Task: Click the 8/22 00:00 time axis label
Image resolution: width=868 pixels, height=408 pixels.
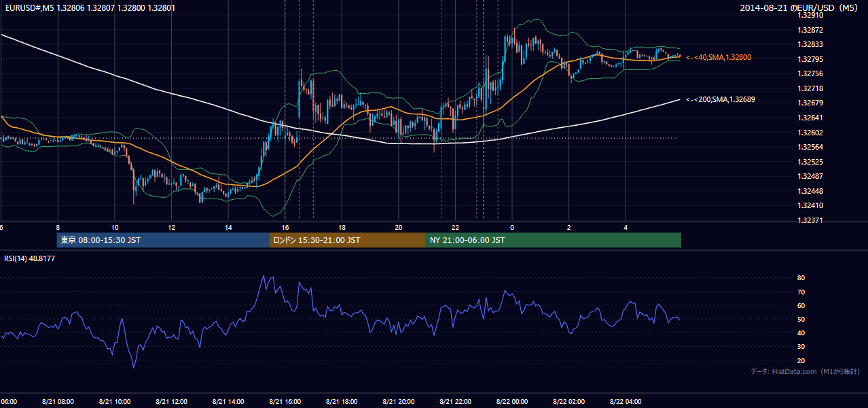Action: click(512, 401)
